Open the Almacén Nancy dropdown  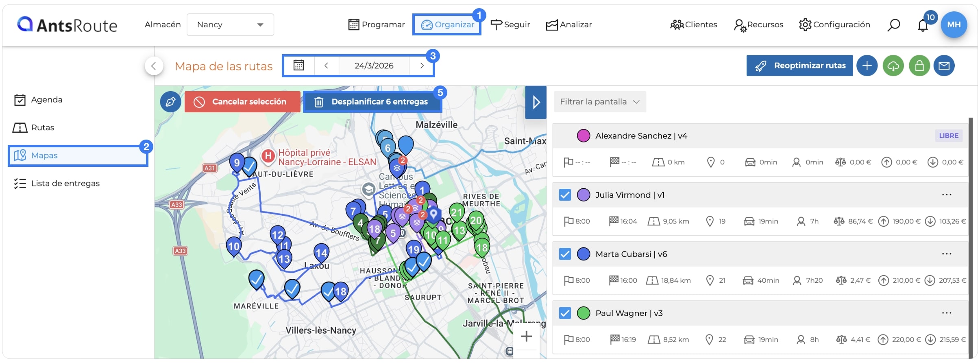230,25
